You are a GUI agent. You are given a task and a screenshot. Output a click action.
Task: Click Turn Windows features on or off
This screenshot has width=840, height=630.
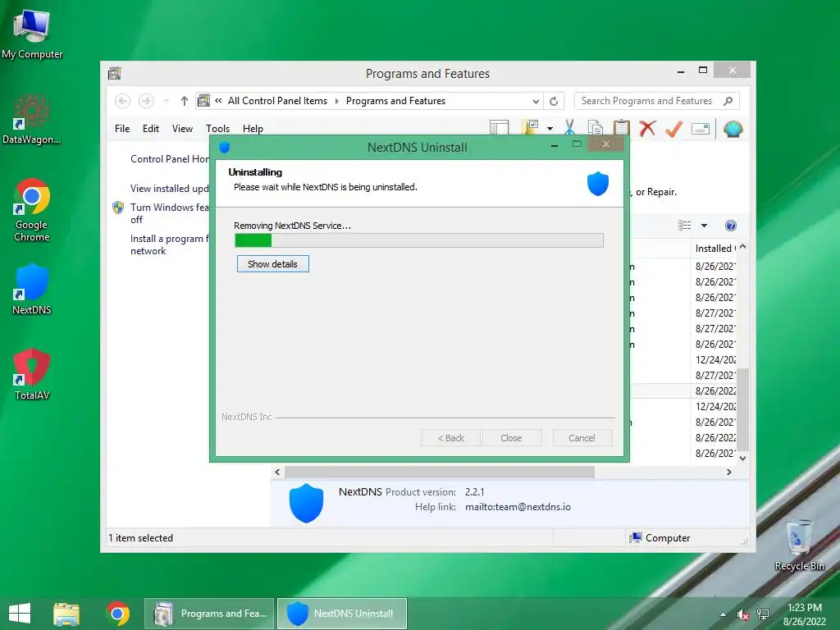tap(169, 213)
